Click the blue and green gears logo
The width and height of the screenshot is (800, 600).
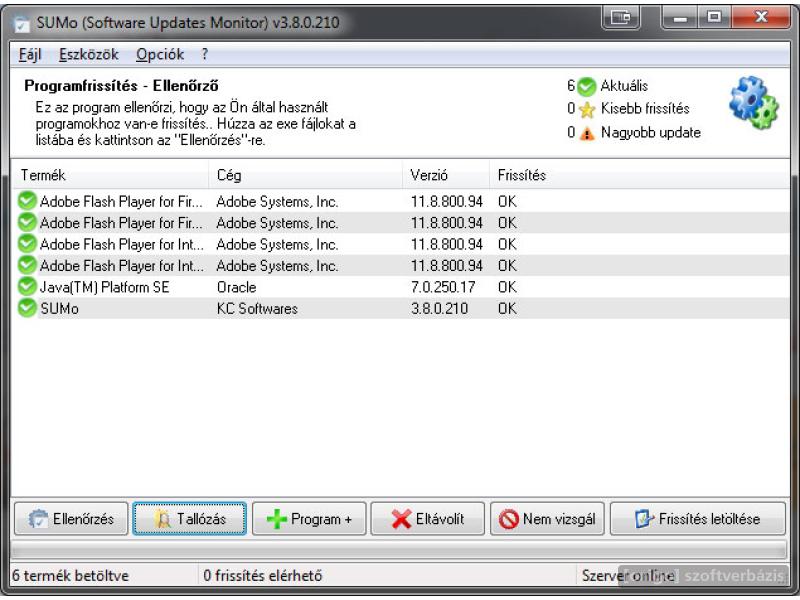pyautogui.click(x=754, y=103)
